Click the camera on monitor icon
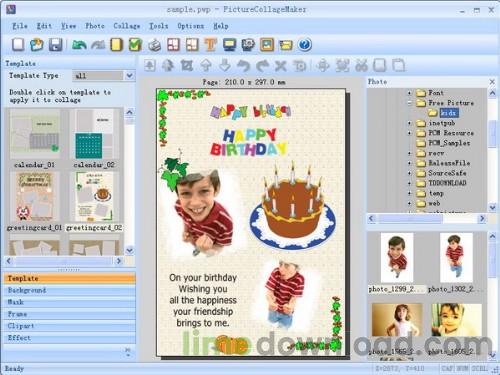The image size is (500, 375). pos(248,45)
